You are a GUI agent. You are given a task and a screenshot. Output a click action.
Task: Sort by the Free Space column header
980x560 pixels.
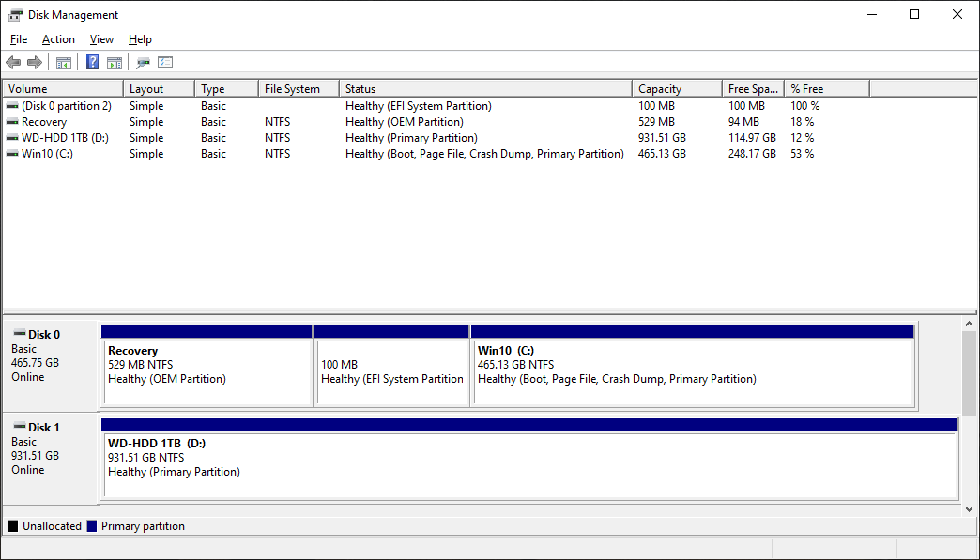tap(753, 89)
